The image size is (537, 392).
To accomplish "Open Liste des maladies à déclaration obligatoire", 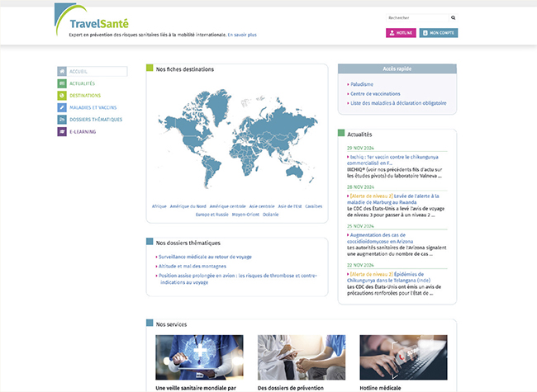I will tap(398, 103).
